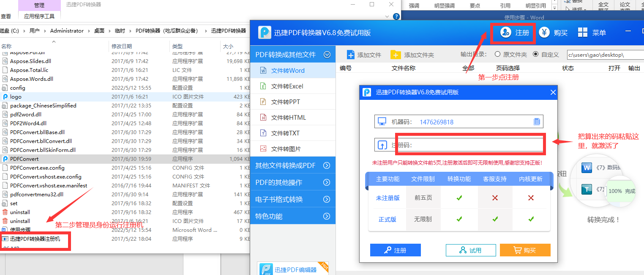Viewport: 644px width, 275px height.
Task: Select PDFConvert.vshost.exe.manifest file row
Action: point(125,185)
